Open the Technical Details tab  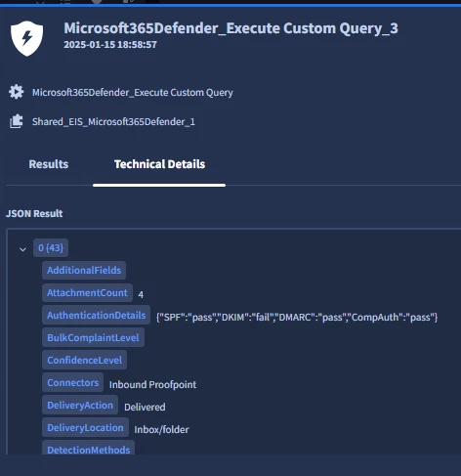(x=159, y=164)
